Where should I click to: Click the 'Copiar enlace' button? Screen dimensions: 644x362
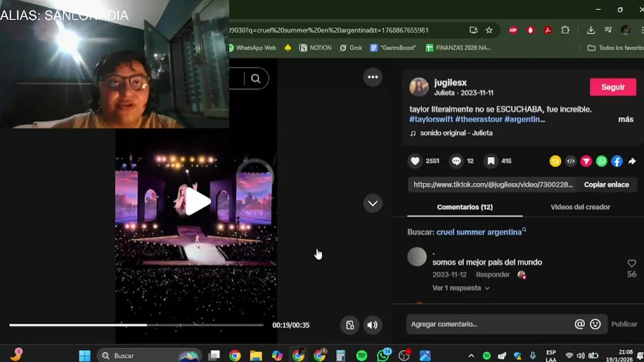click(x=606, y=185)
